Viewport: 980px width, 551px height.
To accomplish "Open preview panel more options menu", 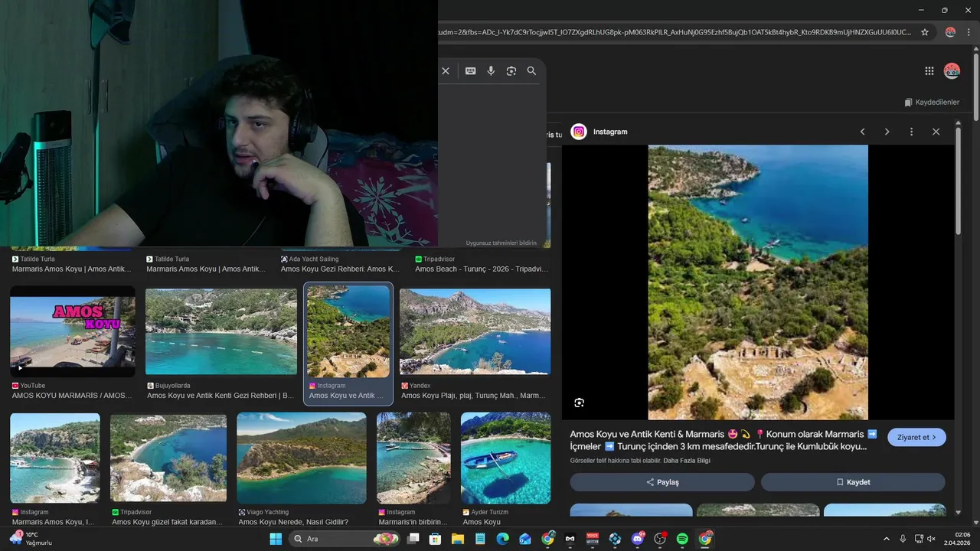I will [911, 132].
